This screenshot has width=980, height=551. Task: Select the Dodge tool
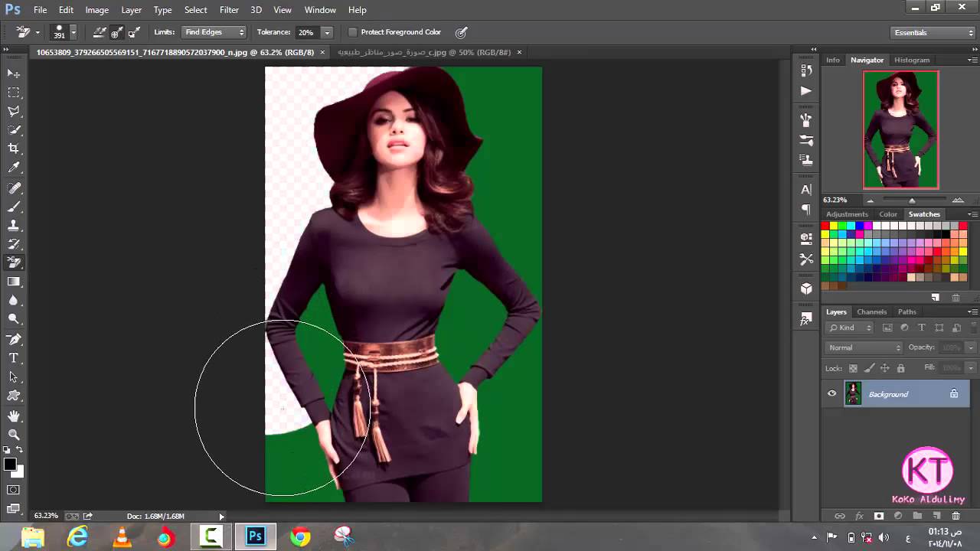coord(14,319)
